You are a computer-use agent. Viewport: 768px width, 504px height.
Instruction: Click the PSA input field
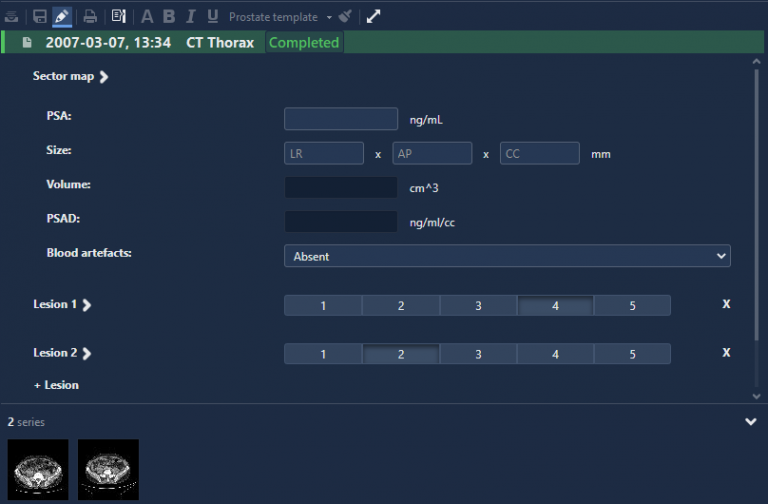pos(341,119)
